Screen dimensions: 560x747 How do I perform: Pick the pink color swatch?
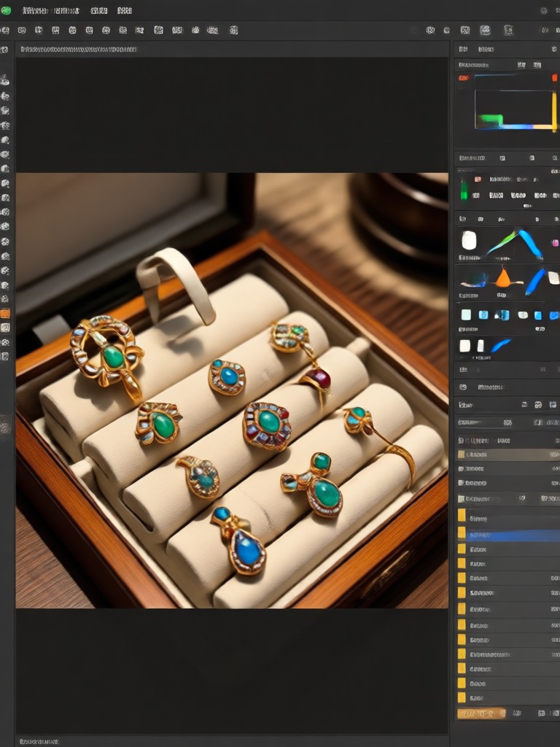click(x=555, y=243)
